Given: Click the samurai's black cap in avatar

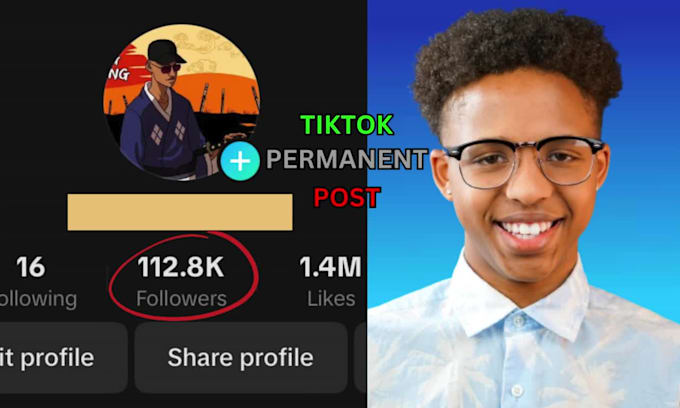Looking at the screenshot, I should (166, 52).
